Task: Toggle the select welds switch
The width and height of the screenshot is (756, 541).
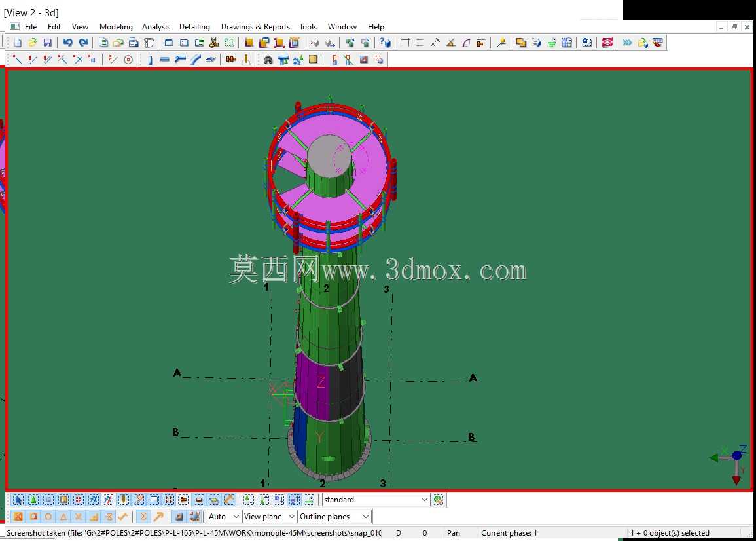Action: tap(124, 500)
